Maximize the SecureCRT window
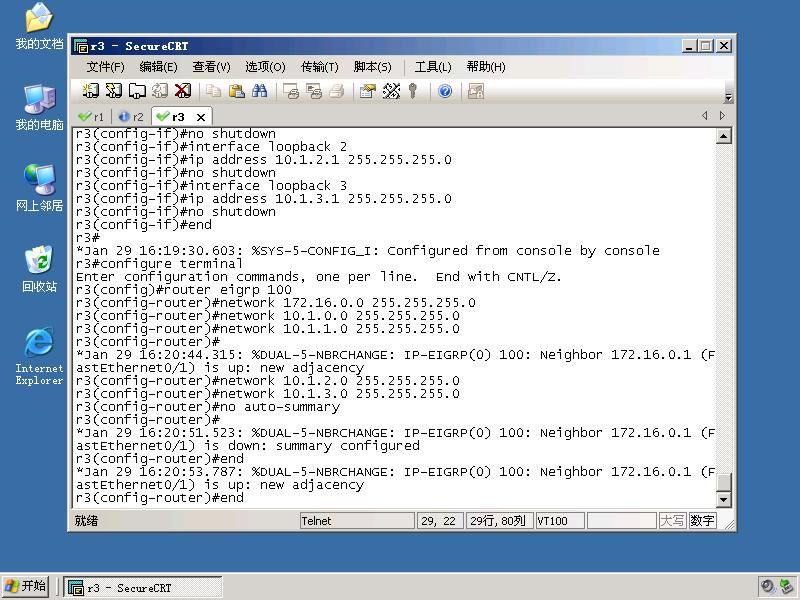Image resolution: width=800 pixels, height=600 pixels. [x=706, y=46]
